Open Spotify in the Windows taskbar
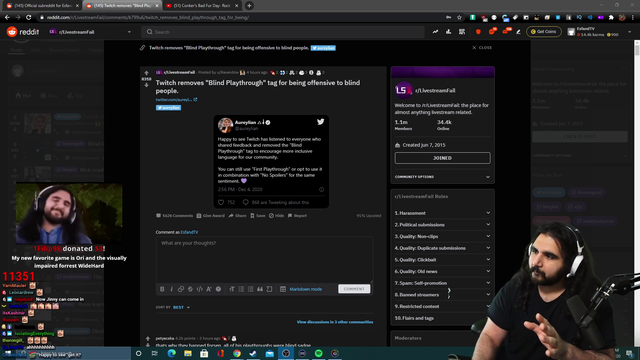The width and height of the screenshot is (640, 360). pos(318,353)
